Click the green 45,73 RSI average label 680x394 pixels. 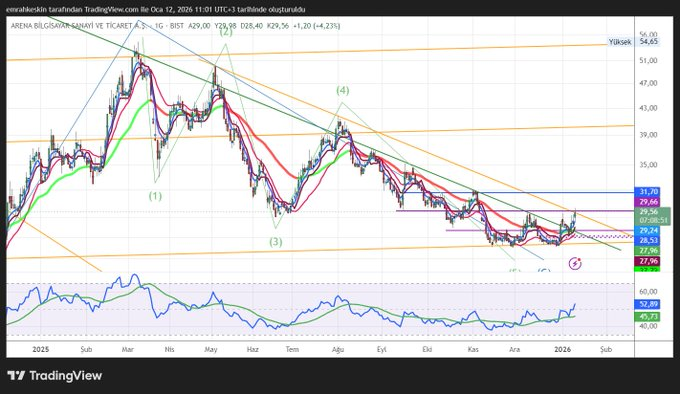pyautogui.click(x=648, y=317)
